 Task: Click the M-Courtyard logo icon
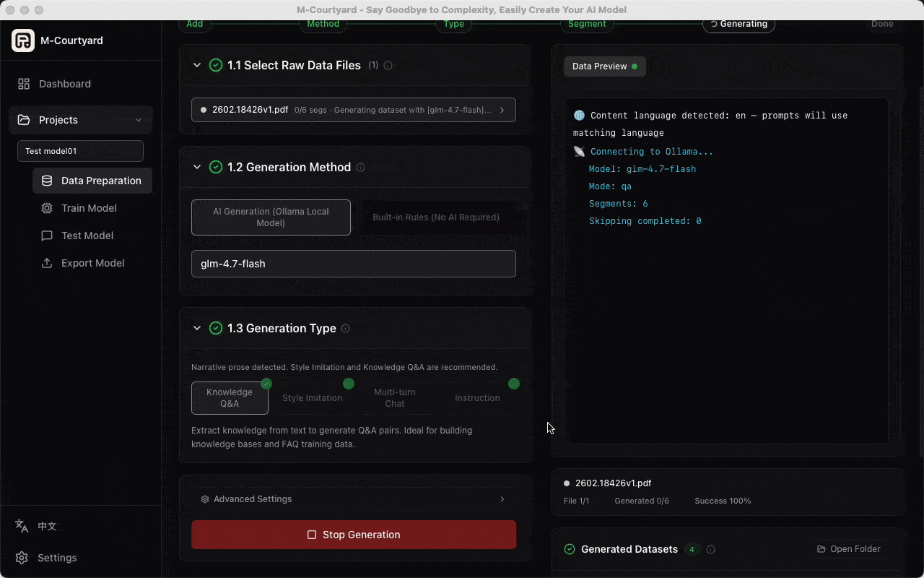click(23, 40)
